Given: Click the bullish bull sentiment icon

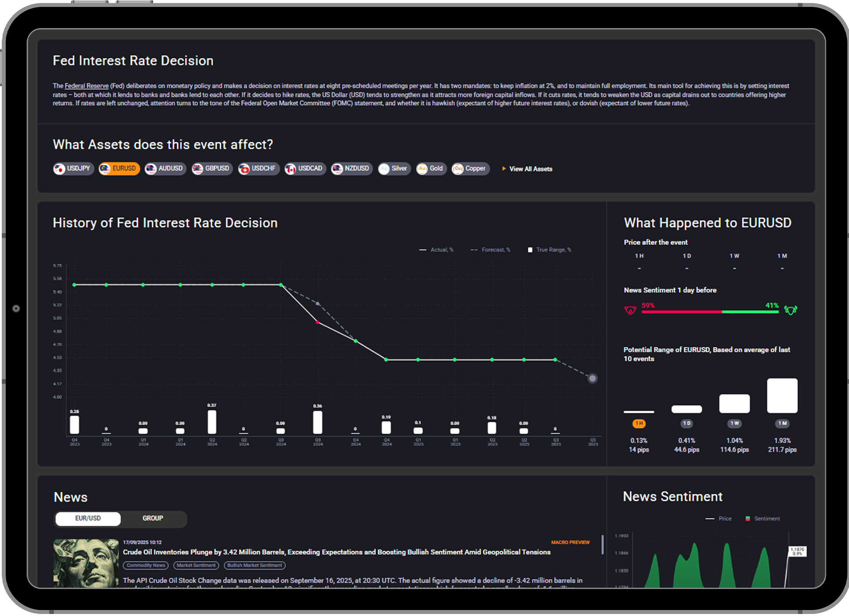Looking at the screenshot, I should click(790, 310).
